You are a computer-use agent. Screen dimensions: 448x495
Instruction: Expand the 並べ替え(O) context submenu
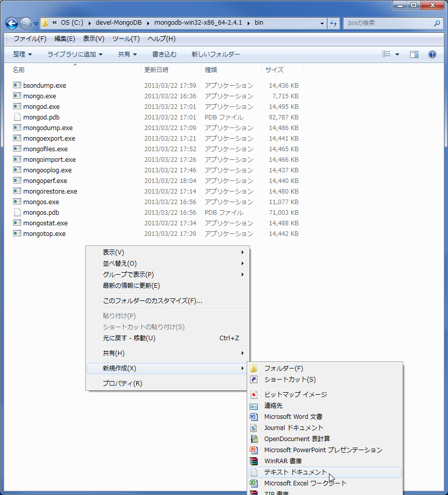[x=167, y=263]
